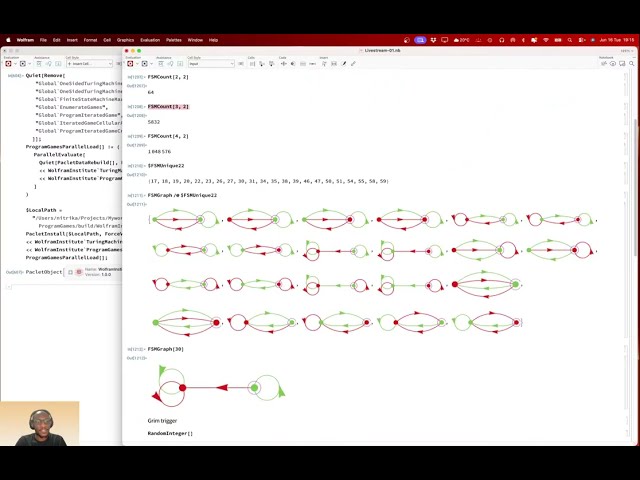Click the $LocalPath = line in background window
Screen dimensions: 640x480
click(x=44, y=210)
